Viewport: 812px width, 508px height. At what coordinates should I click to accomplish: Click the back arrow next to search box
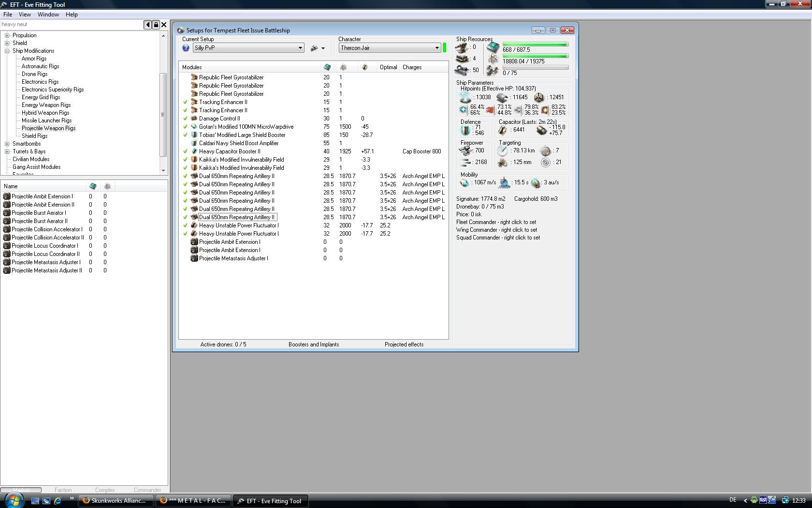(x=148, y=25)
